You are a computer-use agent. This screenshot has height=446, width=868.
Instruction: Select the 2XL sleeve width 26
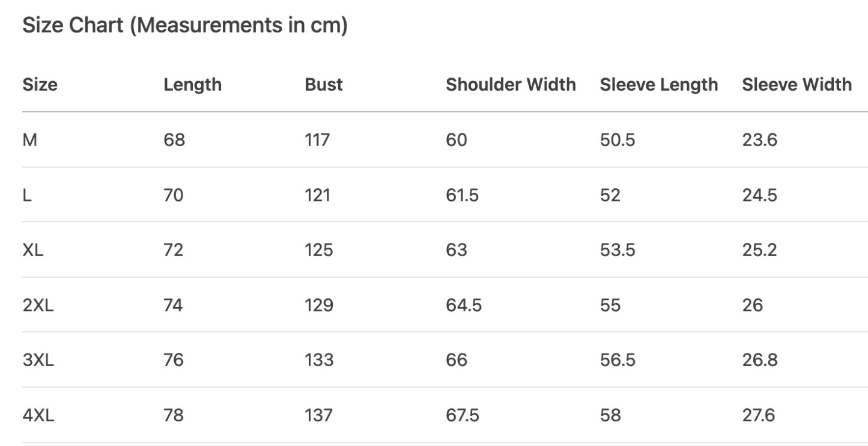[752, 305]
